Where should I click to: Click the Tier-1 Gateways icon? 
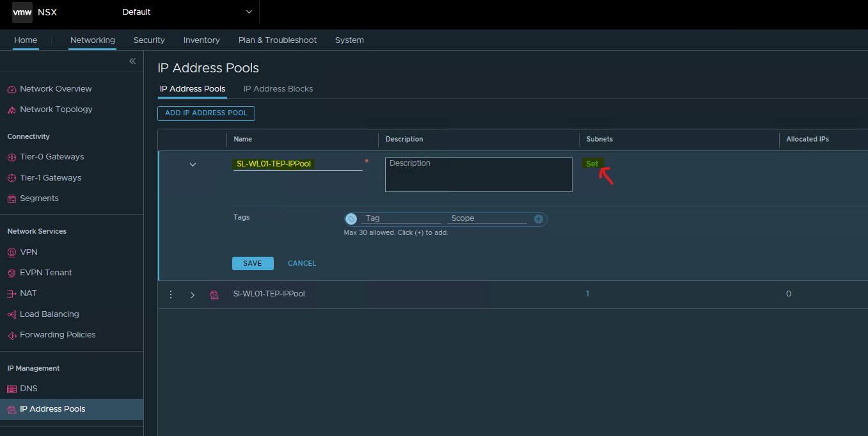(12, 178)
